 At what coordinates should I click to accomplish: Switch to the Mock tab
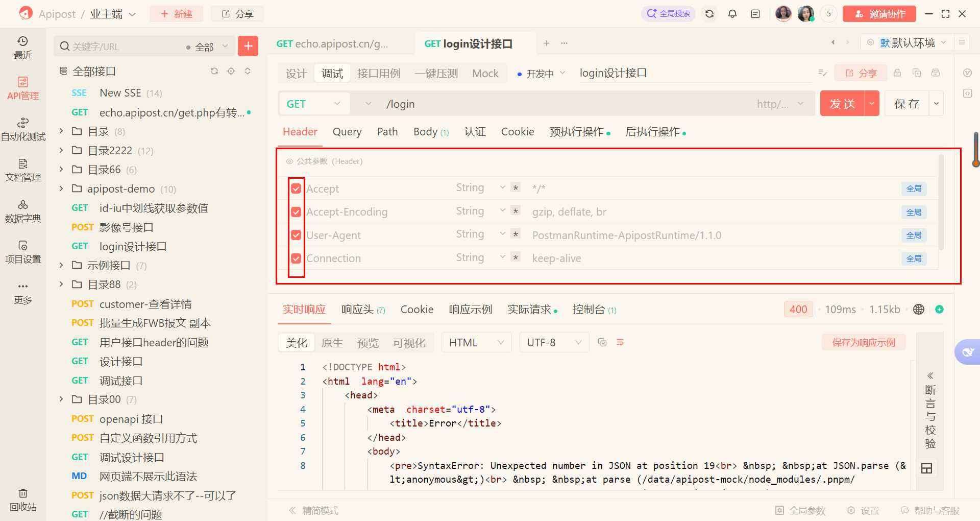tap(485, 74)
